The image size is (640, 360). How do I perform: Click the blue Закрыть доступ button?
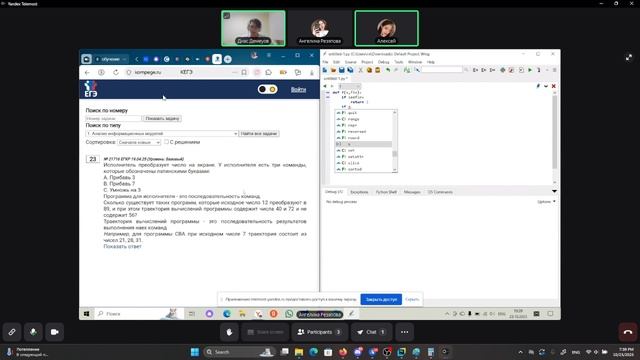381,299
